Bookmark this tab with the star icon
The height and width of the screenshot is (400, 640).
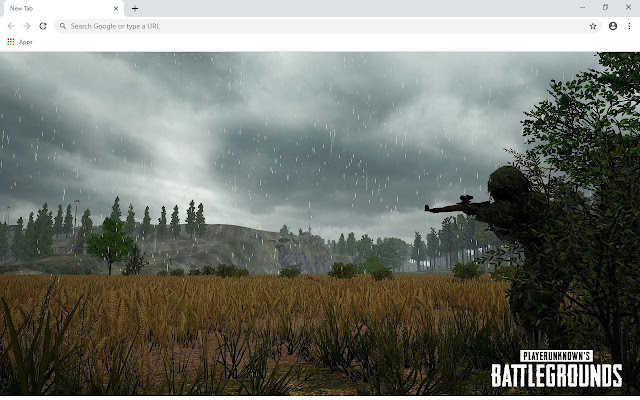pyautogui.click(x=593, y=26)
